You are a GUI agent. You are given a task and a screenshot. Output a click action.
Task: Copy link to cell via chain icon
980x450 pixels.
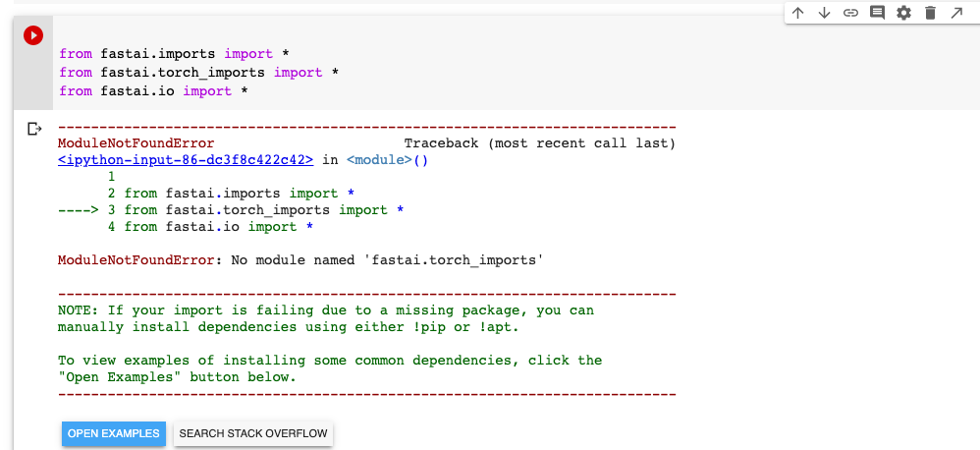coord(850,13)
